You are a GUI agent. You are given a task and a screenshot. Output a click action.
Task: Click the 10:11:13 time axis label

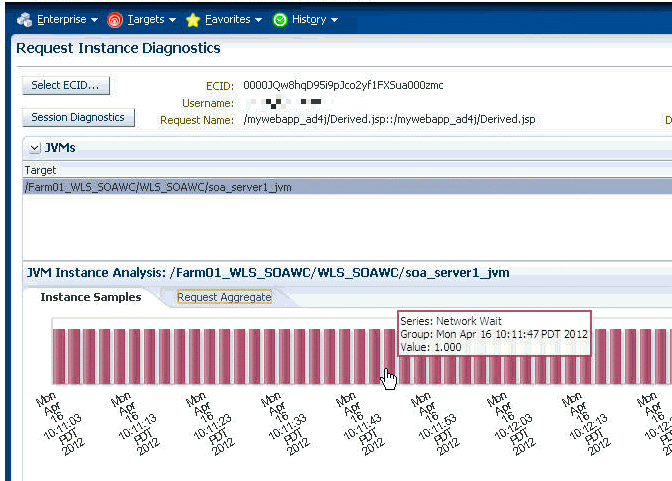tap(135, 424)
